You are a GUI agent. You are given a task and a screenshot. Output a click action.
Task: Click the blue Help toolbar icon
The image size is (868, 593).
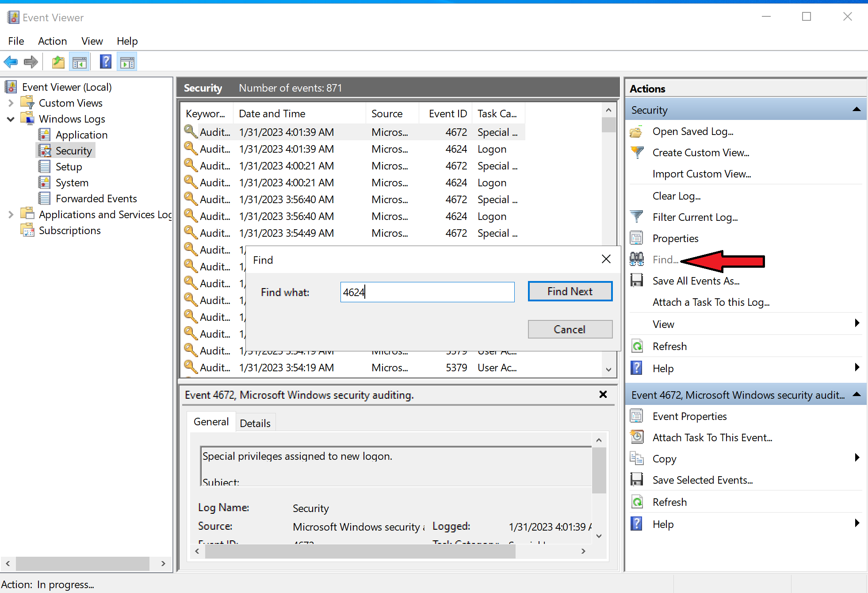pyautogui.click(x=105, y=62)
